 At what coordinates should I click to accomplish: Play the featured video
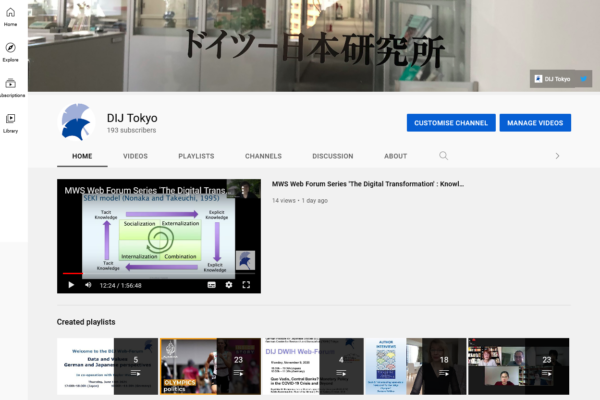71,285
